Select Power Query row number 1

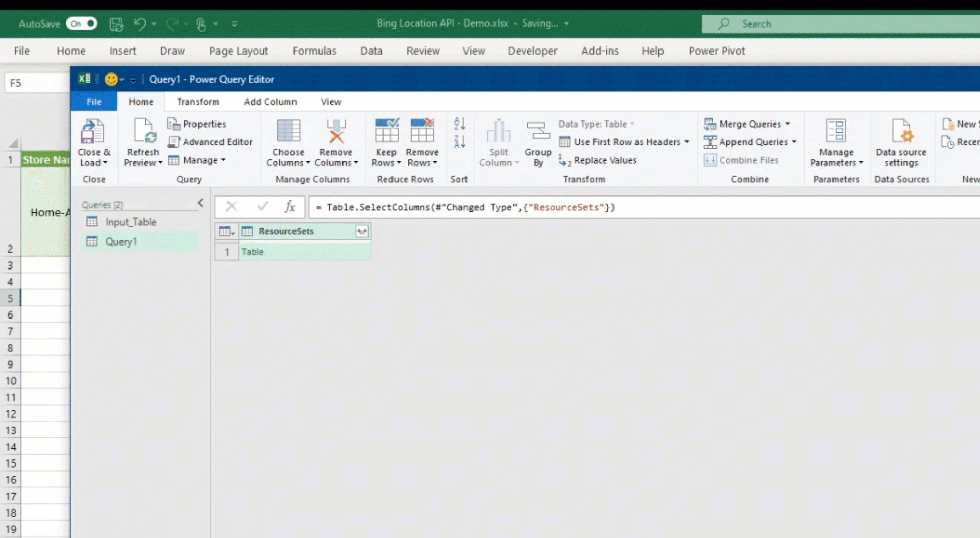pyautogui.click(x=227, y=252)
